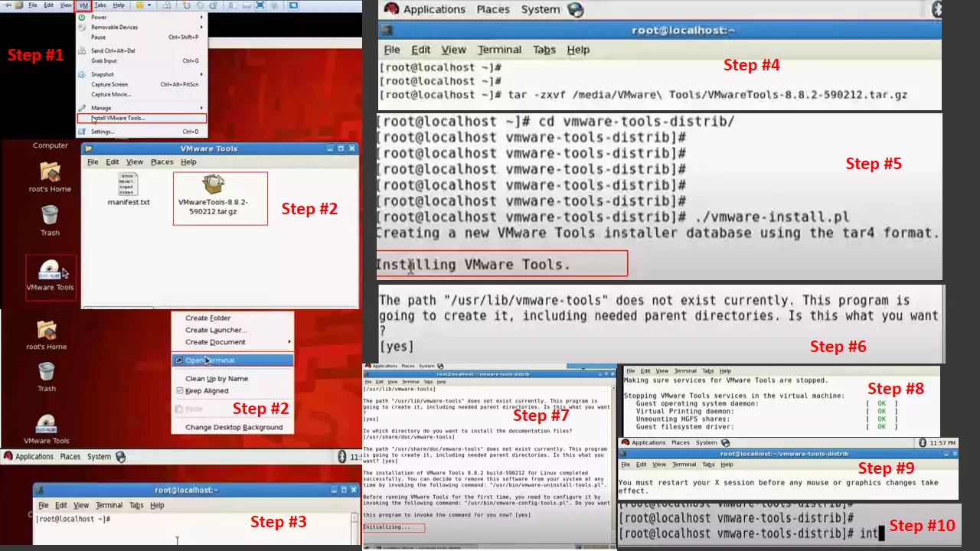Click globe icon after System on large top-right panel
Screen dimensions: 980x551
[x=575, y=10]
